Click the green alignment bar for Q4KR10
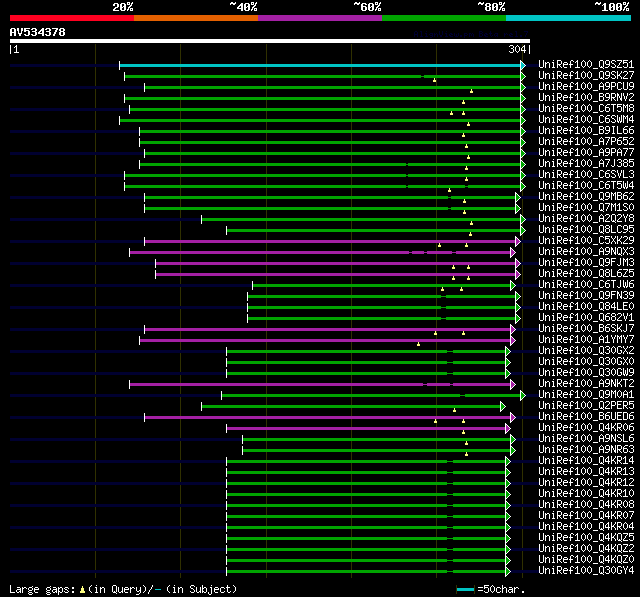The height and width of the screenshot is (597, 640). coord(366,495)
